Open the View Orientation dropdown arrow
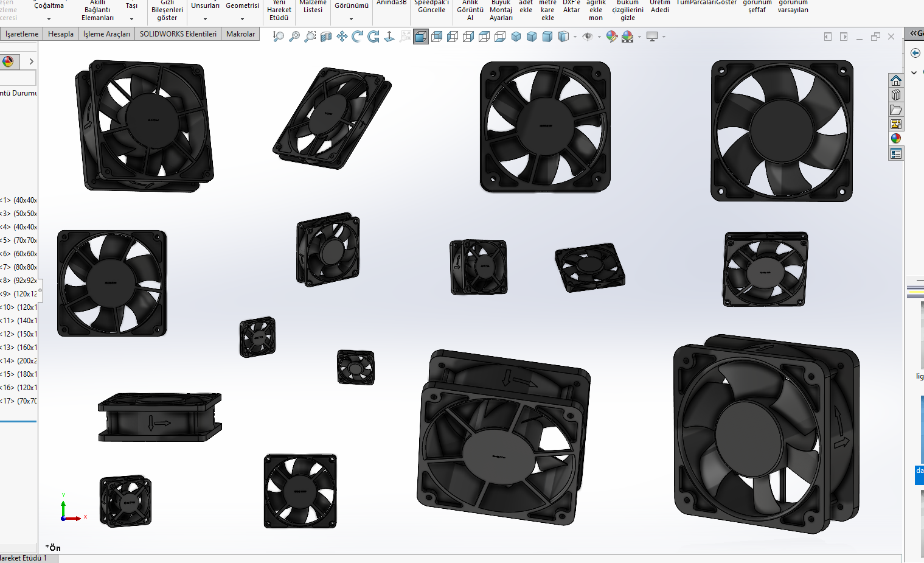 pyautogui.click(x=575, y=37)
